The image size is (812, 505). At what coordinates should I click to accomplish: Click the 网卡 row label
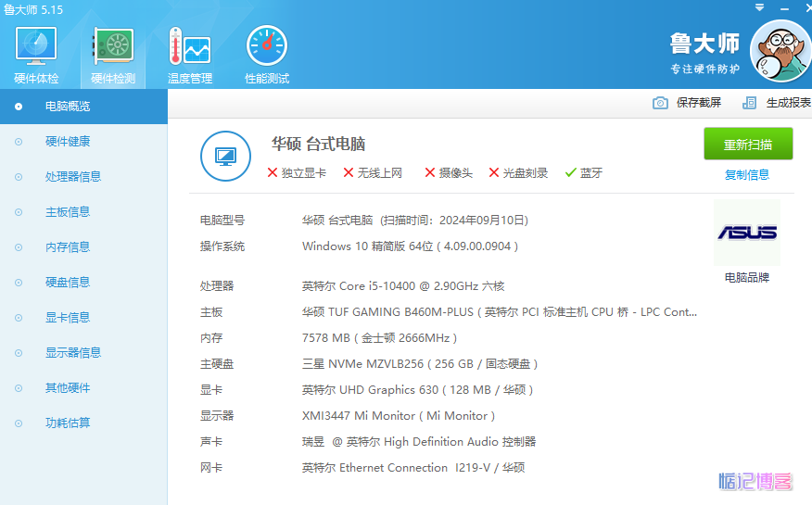[x=211, y=468]
